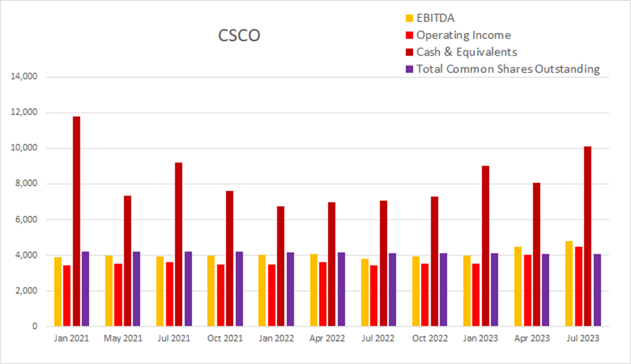Viewport: 631px width, 364px height.
Task: Select the Jan 2022 Cash & Equivalents bar
Action: pos(281,266)
